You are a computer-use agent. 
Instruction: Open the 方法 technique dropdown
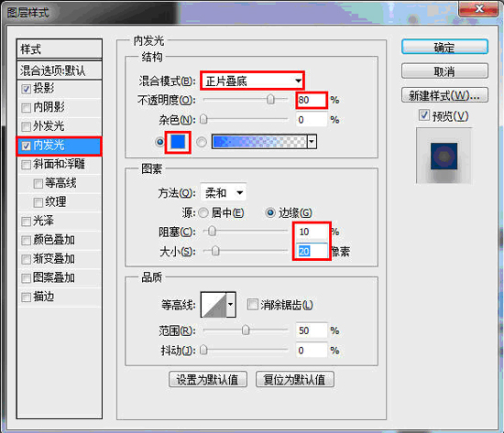(x=224, y=193)
